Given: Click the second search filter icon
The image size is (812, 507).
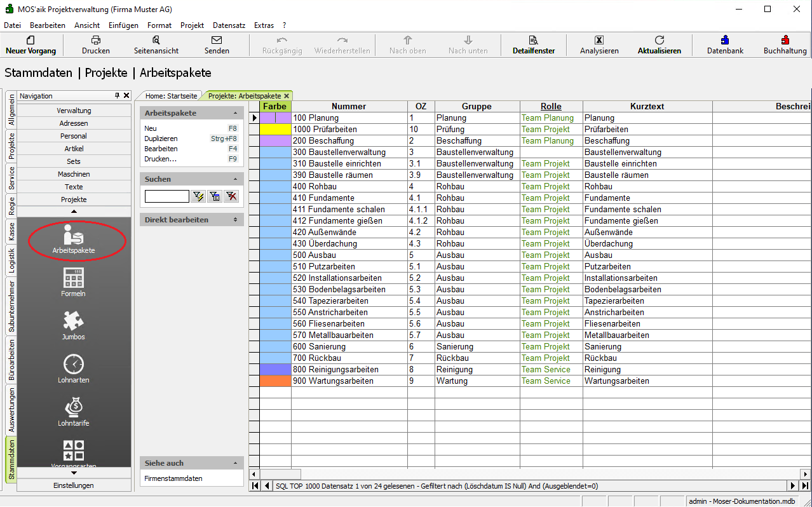Looking at the screenshot, I should (215, 196).
